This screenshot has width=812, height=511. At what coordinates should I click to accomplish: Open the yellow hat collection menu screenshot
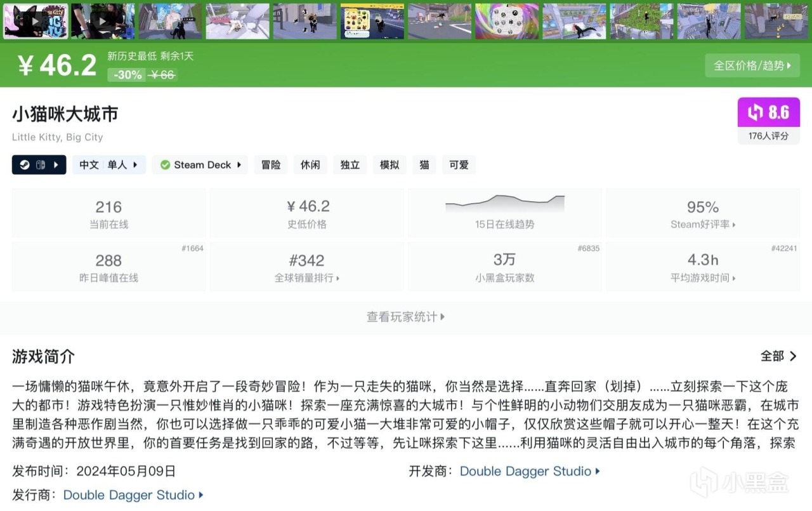click(x=372, y=21)
